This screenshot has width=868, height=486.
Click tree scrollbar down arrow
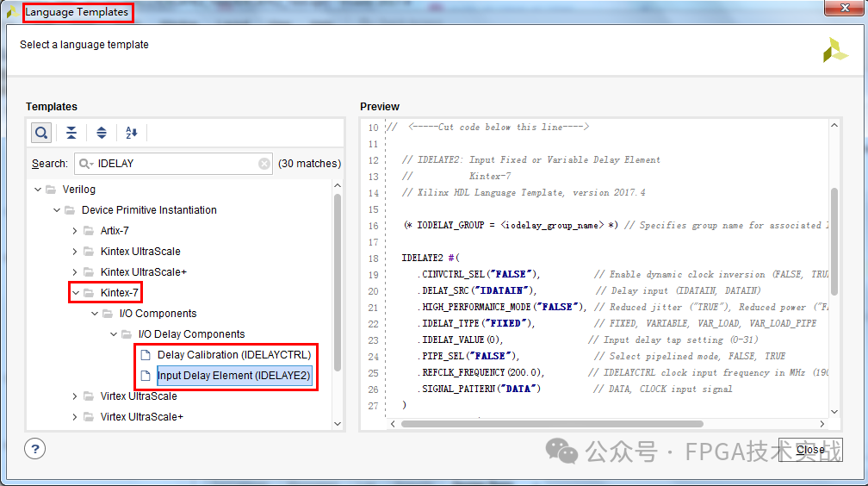point(338,424)
